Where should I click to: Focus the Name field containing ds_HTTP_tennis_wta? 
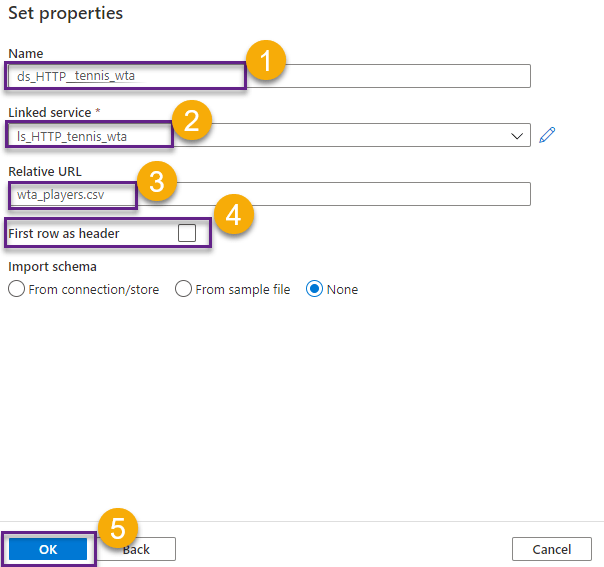click(300, 76)
